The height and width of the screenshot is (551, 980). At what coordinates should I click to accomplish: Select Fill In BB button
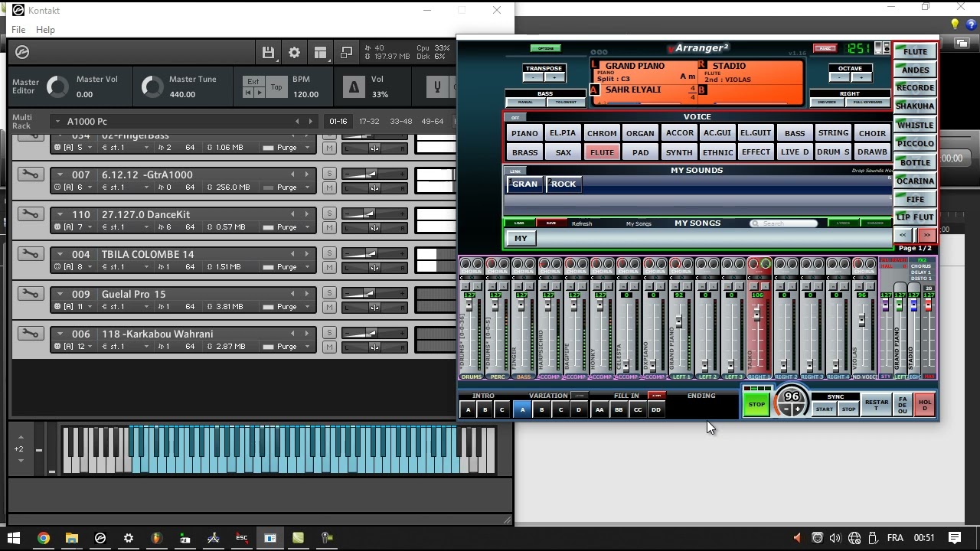click(x=619, y=409)
